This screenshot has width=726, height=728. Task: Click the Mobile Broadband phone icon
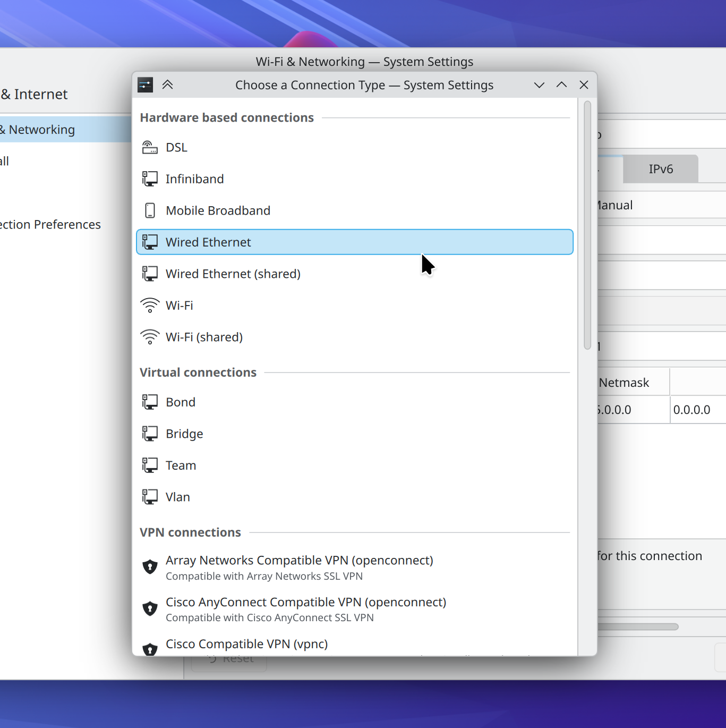[x=150, y=210]
